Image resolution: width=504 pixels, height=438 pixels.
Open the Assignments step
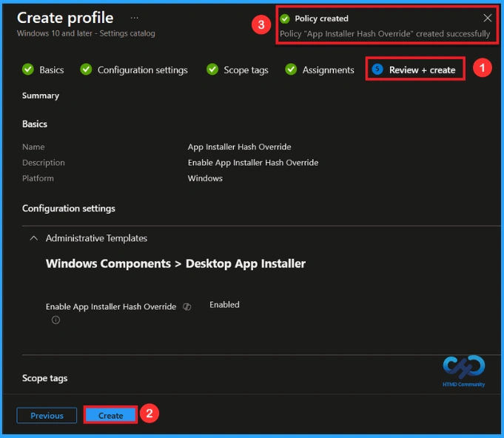[328, 70]
